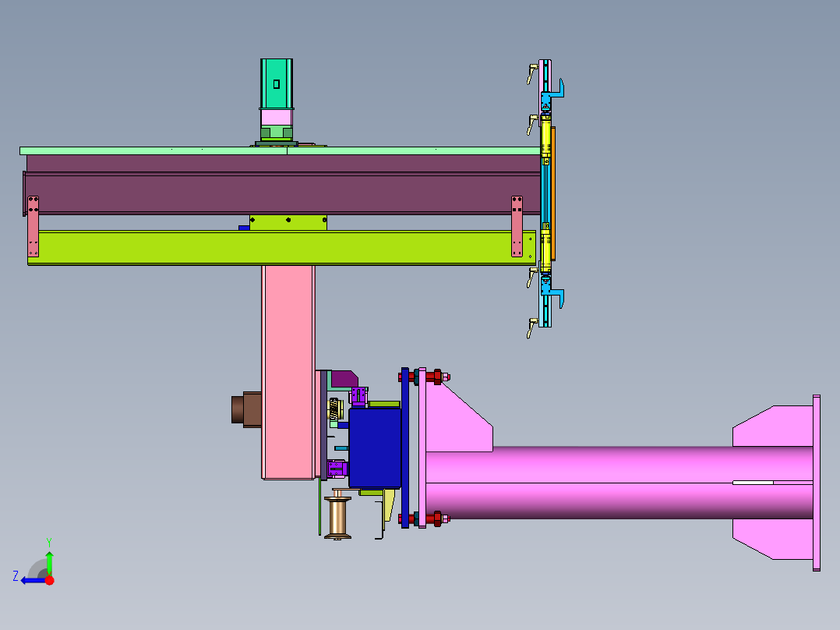The image size is (840, 630).
Task: Click the lower cyan hook clamp
Action: tap(552, 294)
